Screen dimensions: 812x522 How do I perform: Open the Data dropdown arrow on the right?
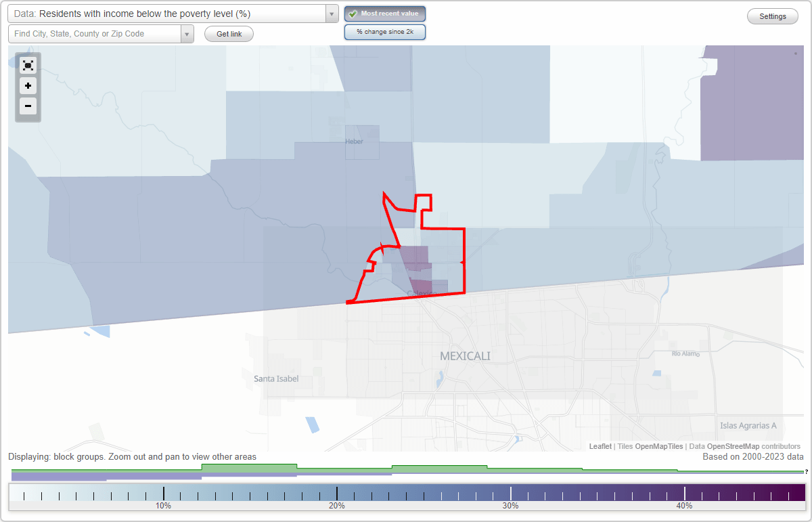pyautogui.click(x=331, y=13)
